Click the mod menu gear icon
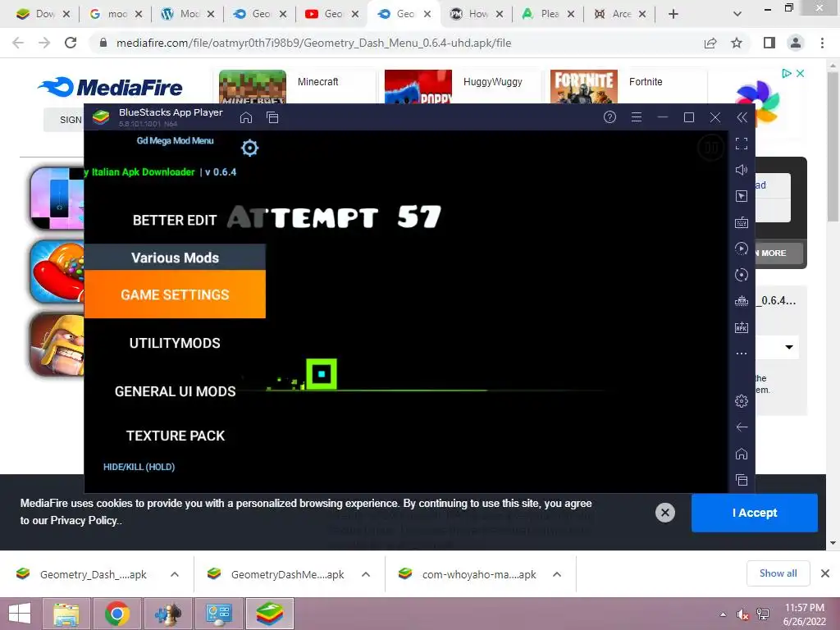 pyautogui.click(x=249, y=148)
